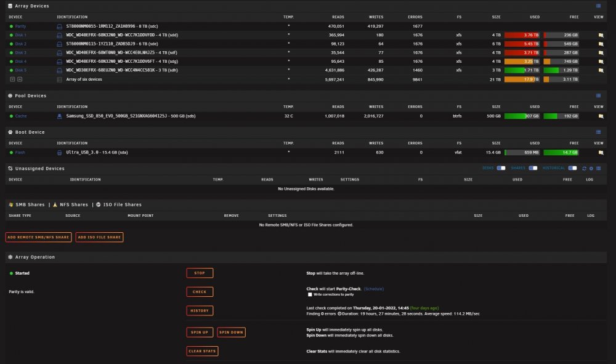Image resolution: width=616 pixels, height=364 pixels.
Task: Open the Disk 4 device link
Action: coord(20,62)
